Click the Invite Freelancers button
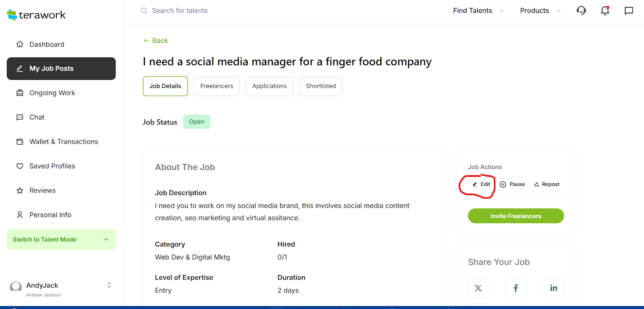The height and width of the screenshot is (309, 644). click(516, 216)
